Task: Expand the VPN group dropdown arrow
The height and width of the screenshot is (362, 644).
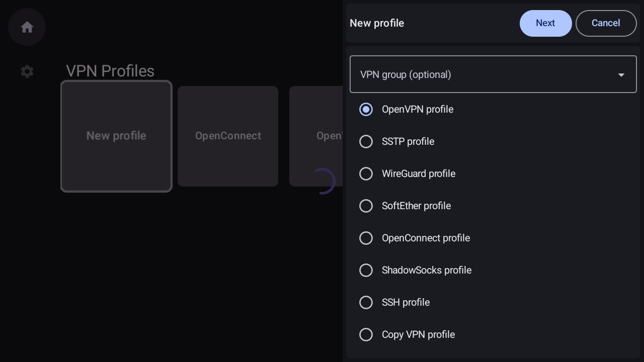Action: pyautogui.click(x=621, y=75)
